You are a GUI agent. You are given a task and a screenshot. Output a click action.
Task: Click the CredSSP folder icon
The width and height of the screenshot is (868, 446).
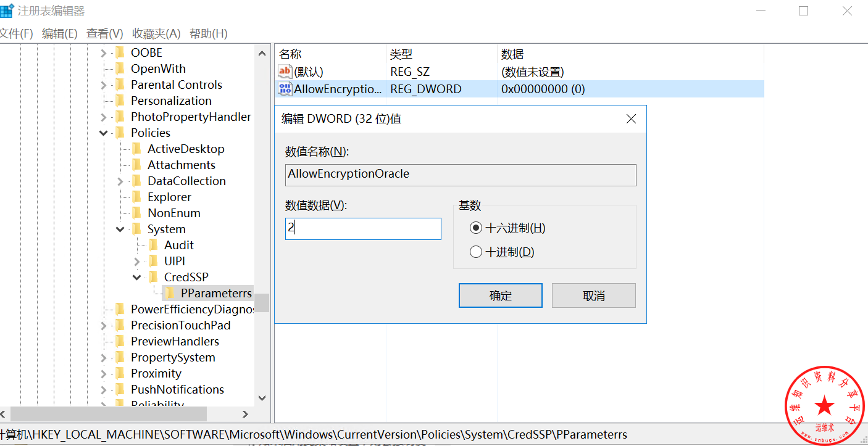click(x=153, y=277)
